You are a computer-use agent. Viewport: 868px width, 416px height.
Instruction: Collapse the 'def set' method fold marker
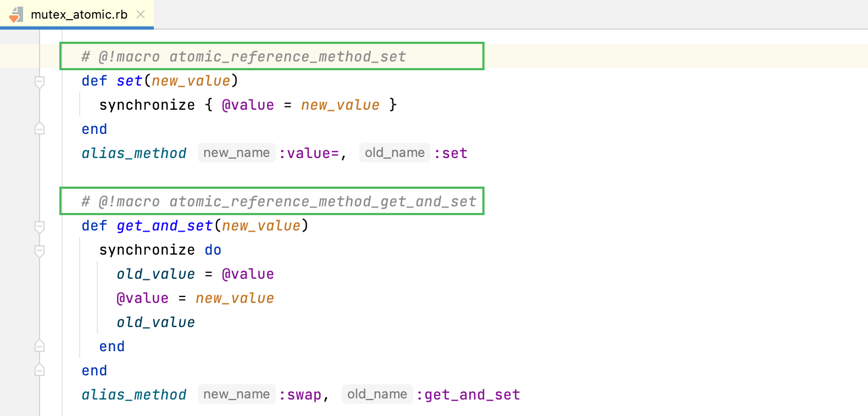click(40, 82)
